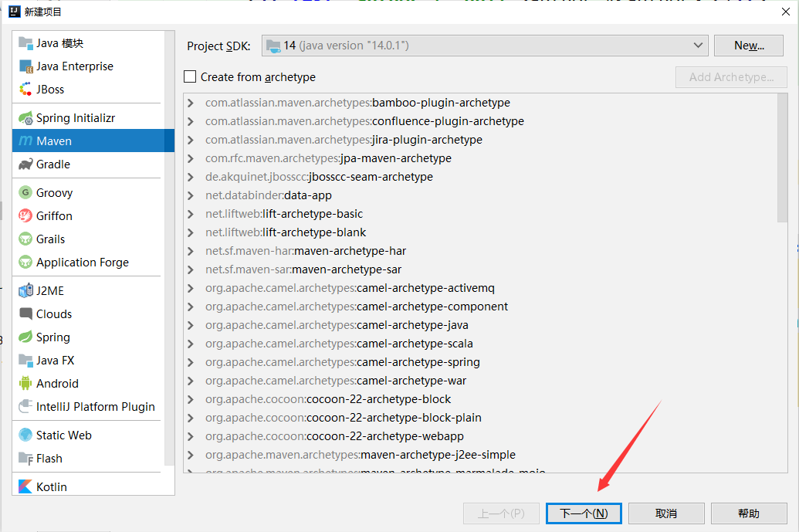
Task: Select Android project type
Action: point(88,383)
